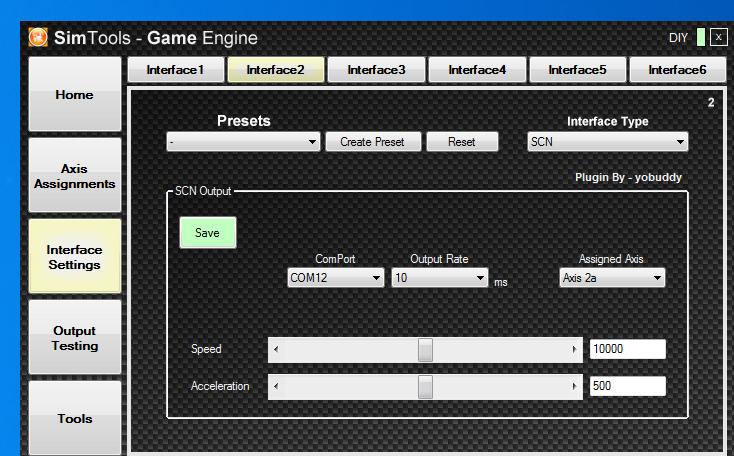The image size is (734, 456).
Task: Save the SCN Output settings
Action: [207, 233]
